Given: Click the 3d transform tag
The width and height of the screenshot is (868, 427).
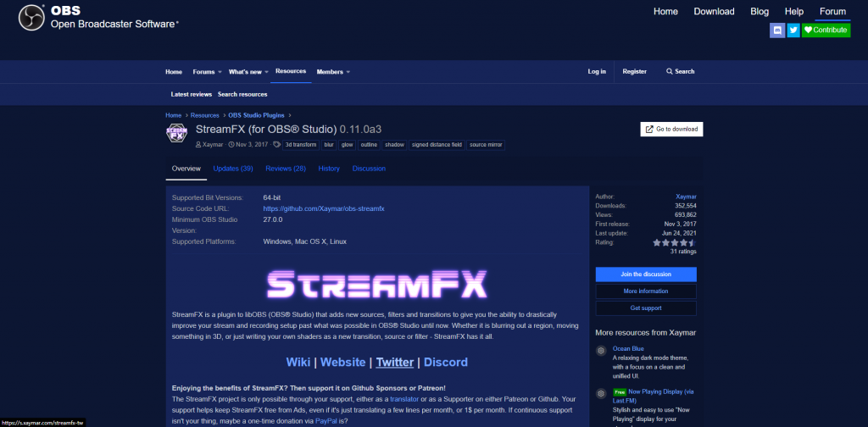Looking at the screenshot, I should (301, 145).
